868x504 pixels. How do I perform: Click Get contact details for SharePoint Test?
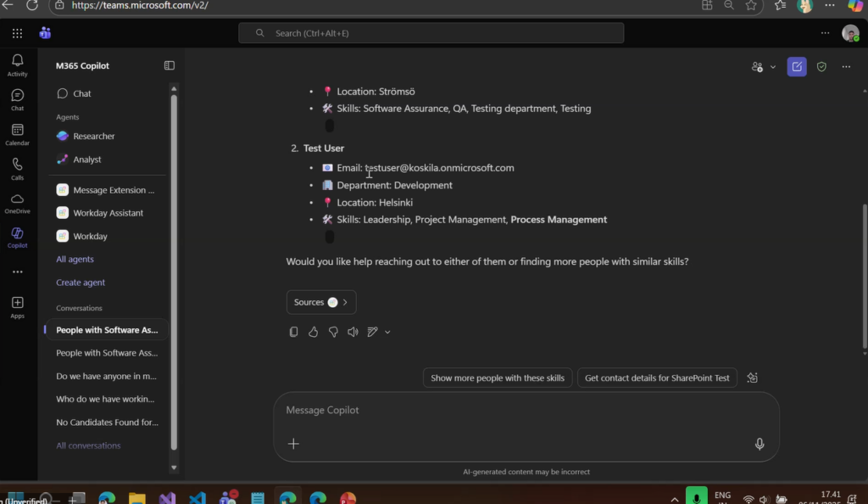657,378
